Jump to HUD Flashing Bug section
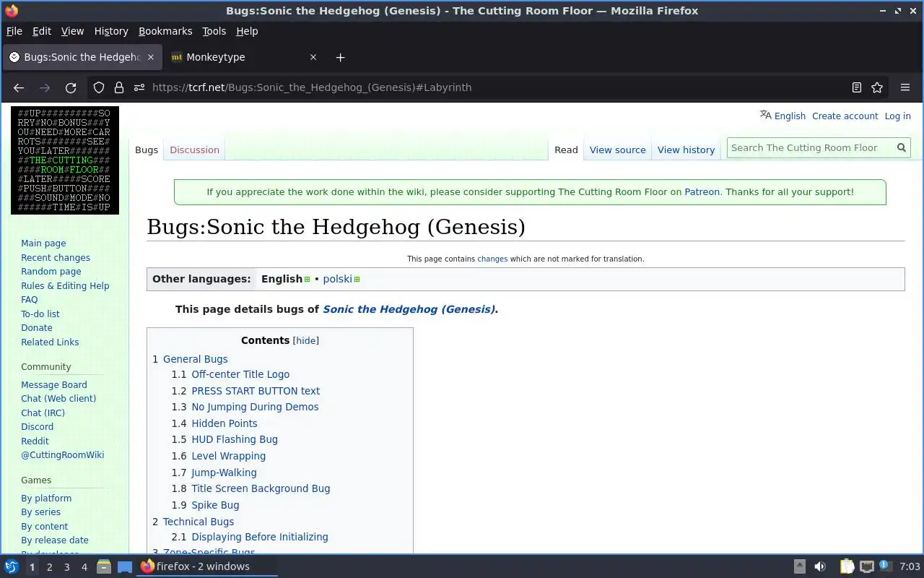The width and height of the screenshot is (924, 578). [235, 439]
